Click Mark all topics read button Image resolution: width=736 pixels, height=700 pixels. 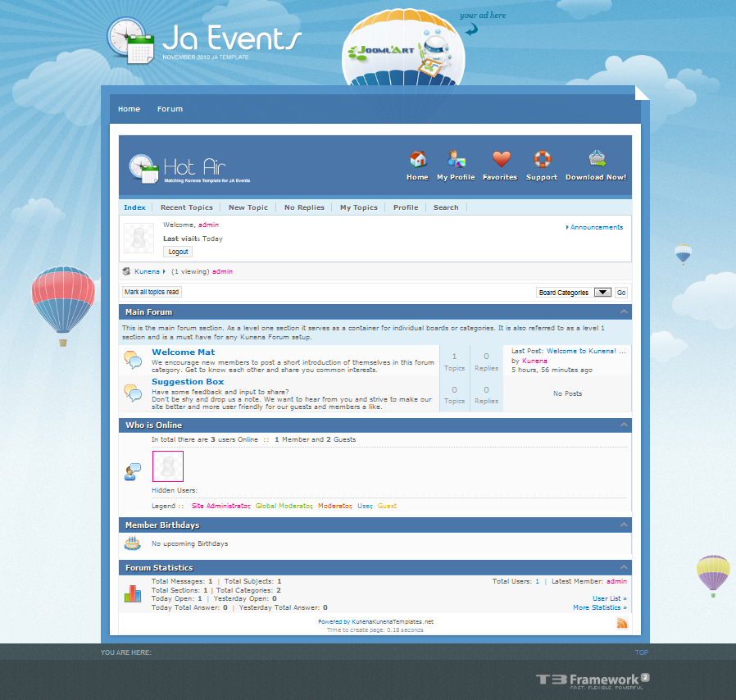tap(152, 292)
